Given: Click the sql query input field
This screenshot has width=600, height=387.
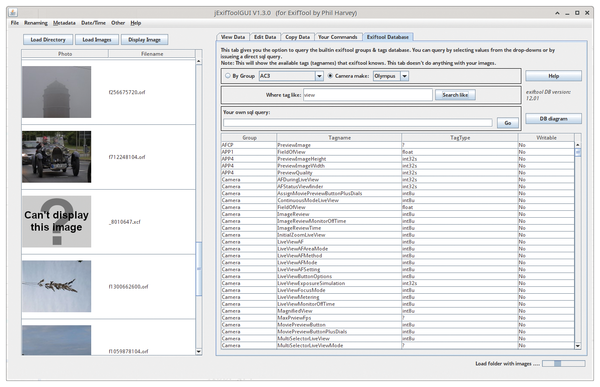Looking at the screenshot, I should pos(358,122).
